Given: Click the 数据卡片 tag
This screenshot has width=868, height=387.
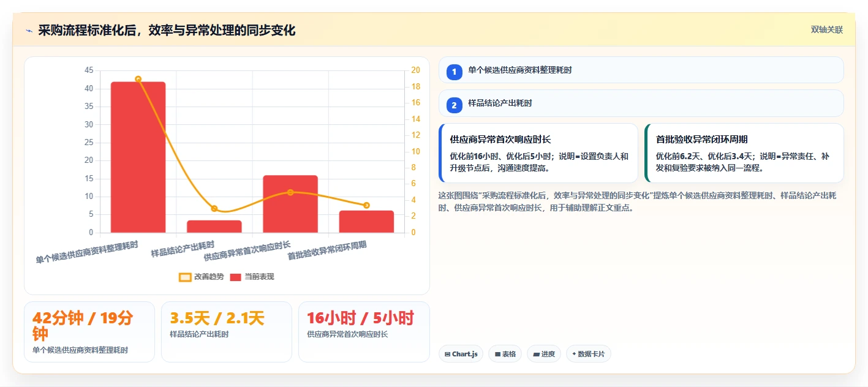Looking at the screenshot, I should (589, 354).
